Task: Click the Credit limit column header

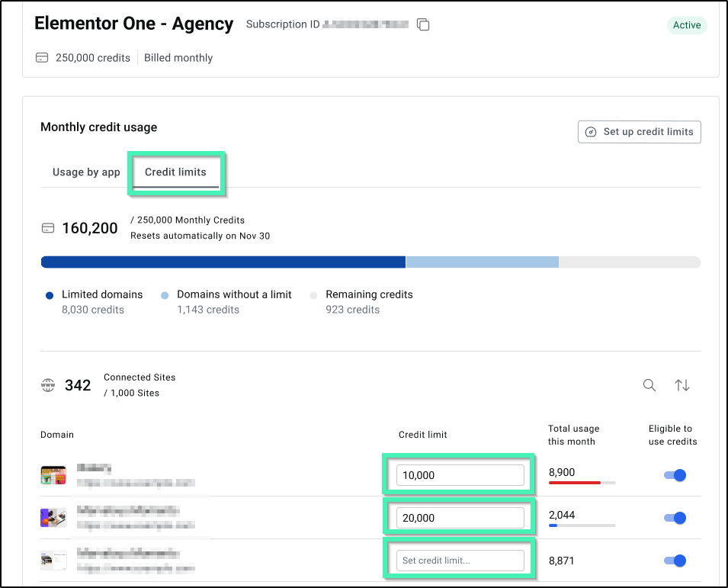Action: point(423,435)
